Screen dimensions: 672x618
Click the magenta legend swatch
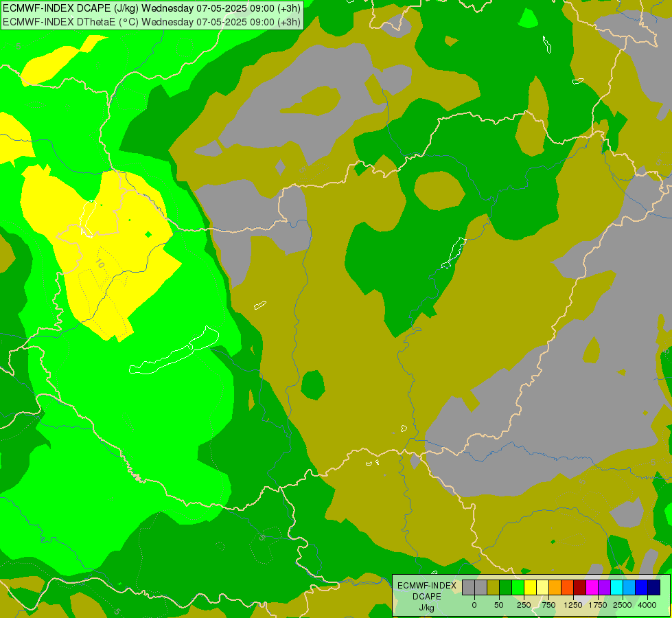592,588
